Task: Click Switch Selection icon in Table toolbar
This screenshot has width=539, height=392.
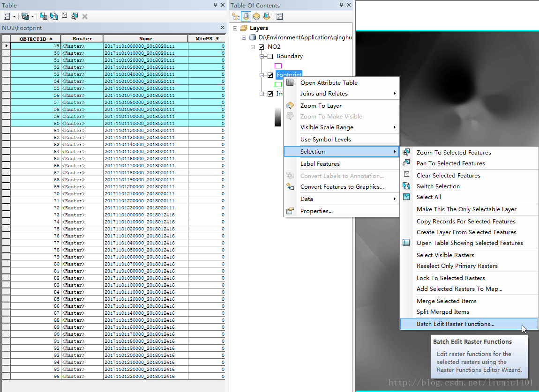Action: (54, 16)
